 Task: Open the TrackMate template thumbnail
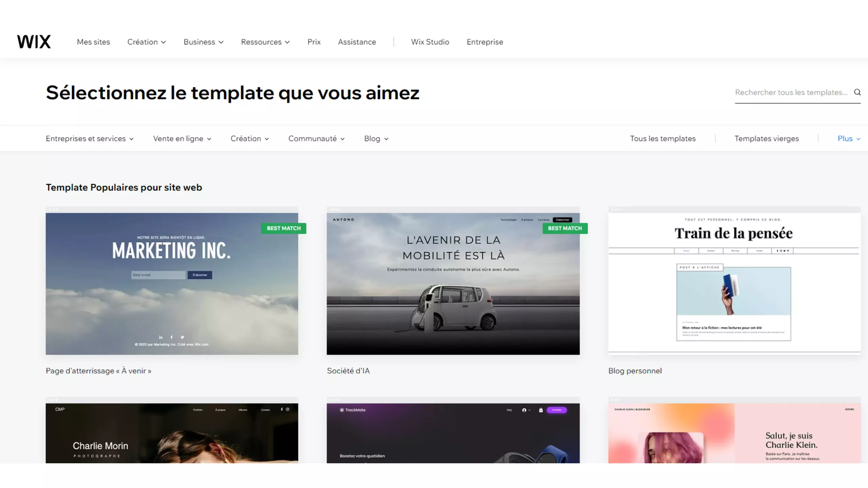453,430
